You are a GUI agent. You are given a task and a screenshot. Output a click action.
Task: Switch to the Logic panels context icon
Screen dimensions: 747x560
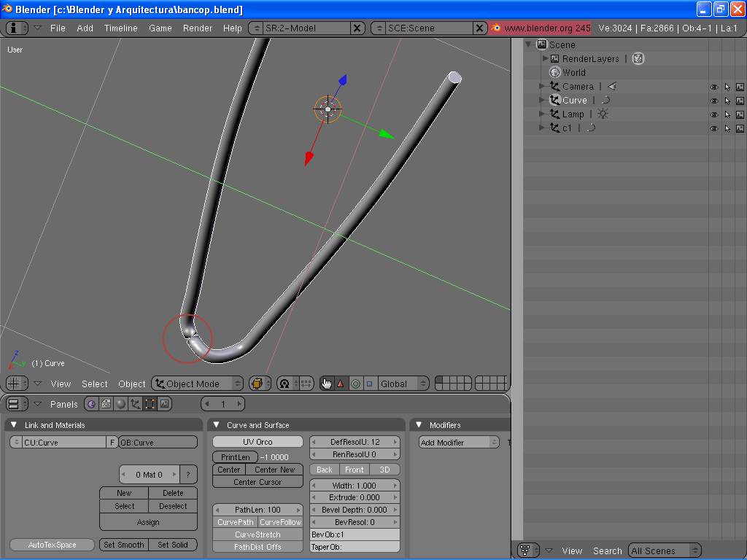tap(91, 404)
